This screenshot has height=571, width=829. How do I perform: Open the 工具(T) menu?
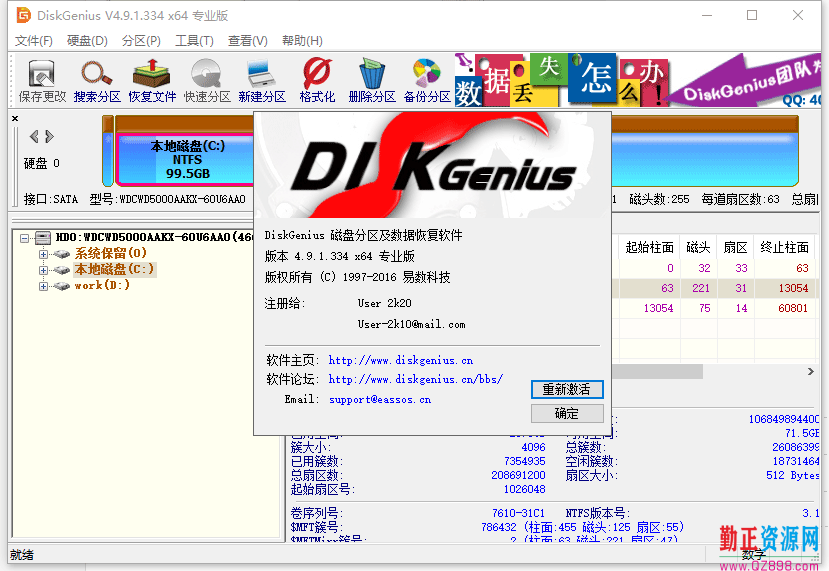coord(194,41)
